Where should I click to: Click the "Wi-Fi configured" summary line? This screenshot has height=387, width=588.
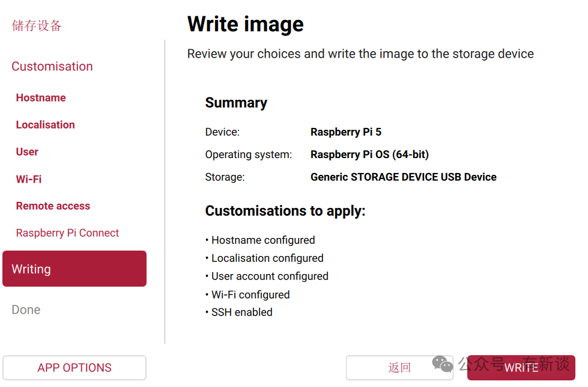click(x=250, y=295)
